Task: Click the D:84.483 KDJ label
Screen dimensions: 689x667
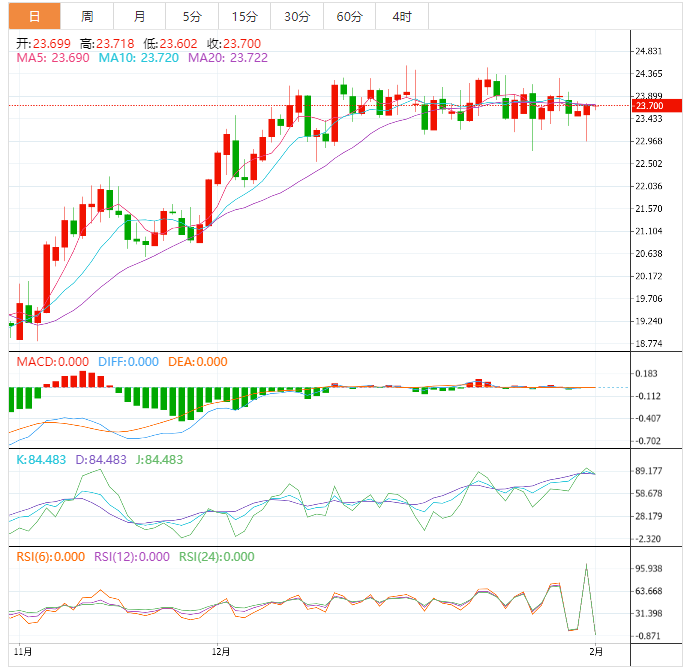Action: pyautogui.click(x=101, y=460)
